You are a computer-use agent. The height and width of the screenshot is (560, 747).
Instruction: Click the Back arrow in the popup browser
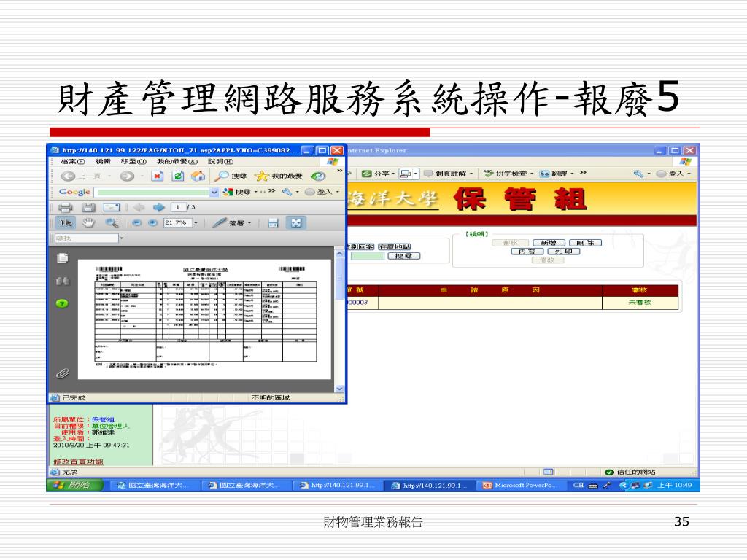coord(68,176)
